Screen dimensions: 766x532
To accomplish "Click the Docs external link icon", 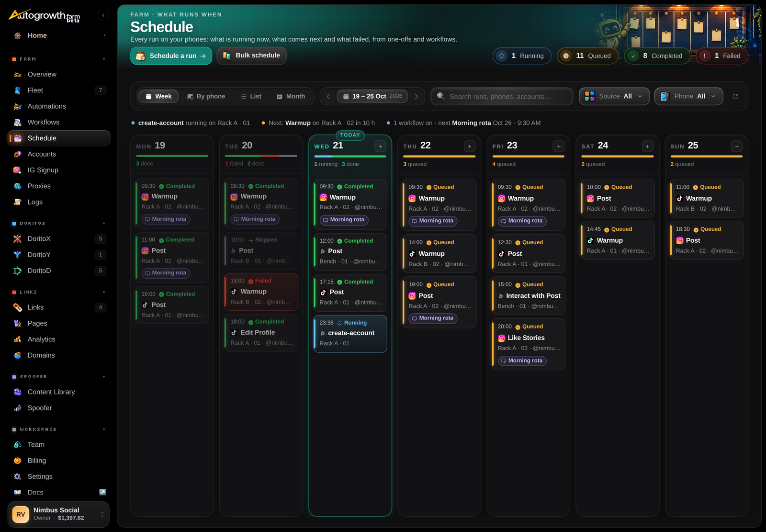I will tap(102, 492).
